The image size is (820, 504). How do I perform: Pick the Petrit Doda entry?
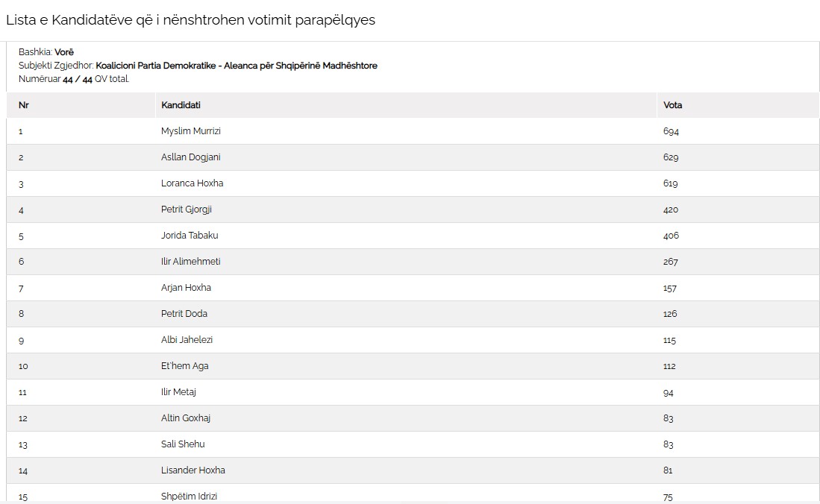(x=184, y=314)
